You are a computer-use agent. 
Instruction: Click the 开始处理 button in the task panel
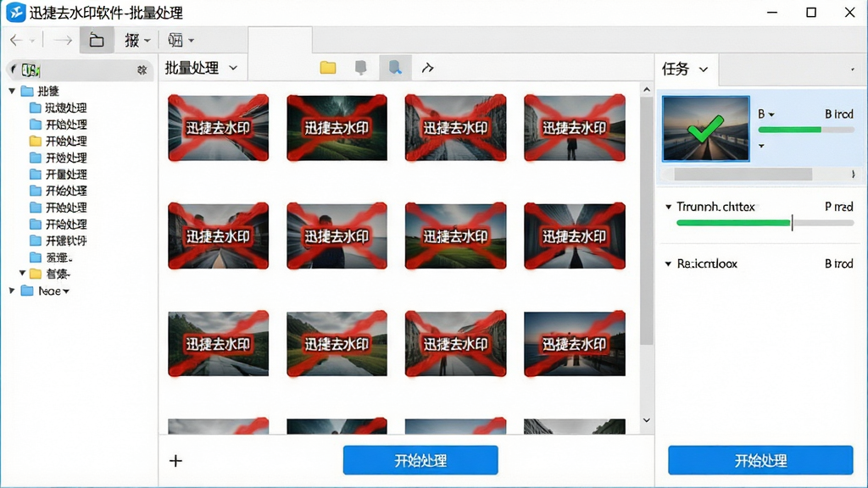tap(760, 460)
